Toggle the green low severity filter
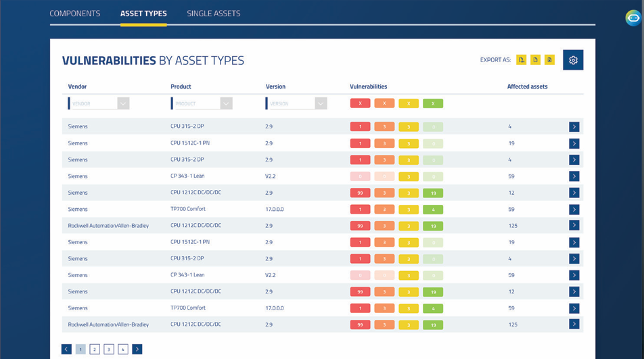 coord(433,103)
